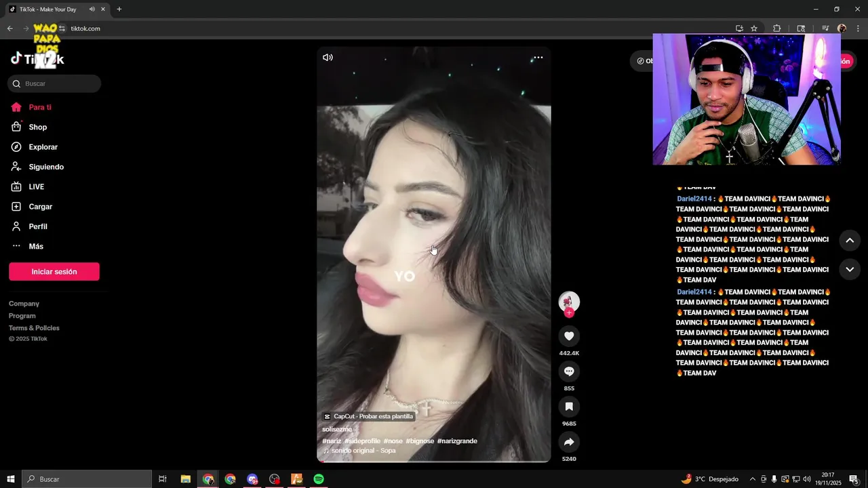Image resolution: width=868 pixels, height=488 pixels.
Task: Open the Chrome extensions puzzle icon
Action: coord(777,28)
